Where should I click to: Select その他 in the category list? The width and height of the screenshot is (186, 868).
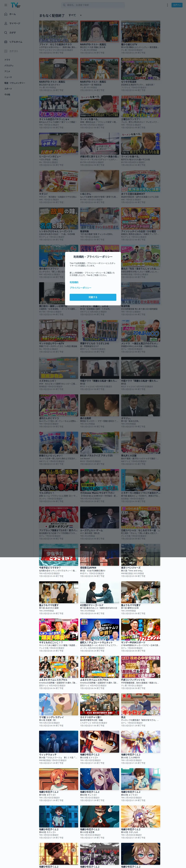[7, 94]
